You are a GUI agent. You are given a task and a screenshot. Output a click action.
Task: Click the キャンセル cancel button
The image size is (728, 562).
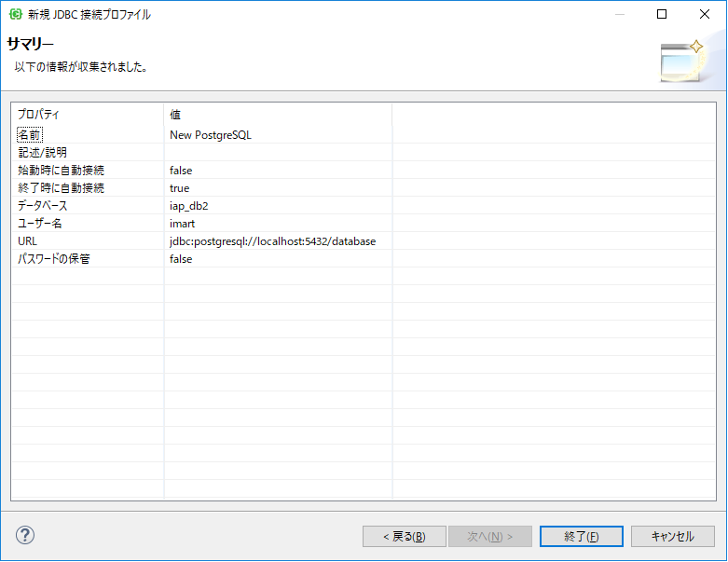point(672,537)
